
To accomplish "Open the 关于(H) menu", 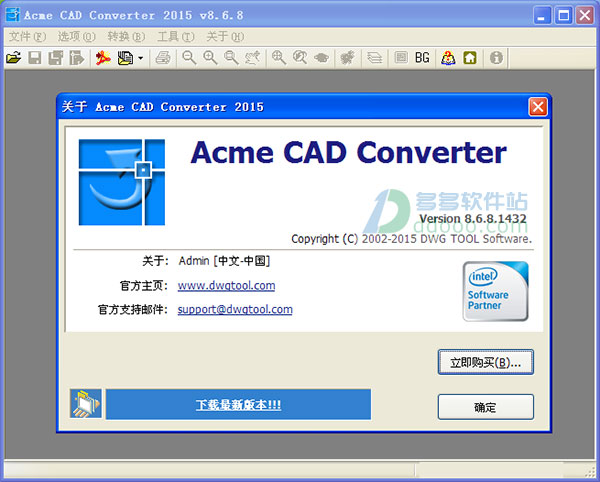I will [x=225, y=37].
